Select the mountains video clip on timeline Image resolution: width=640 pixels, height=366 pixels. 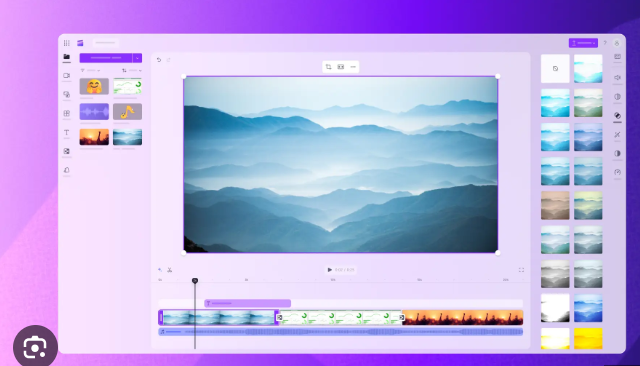218,317
